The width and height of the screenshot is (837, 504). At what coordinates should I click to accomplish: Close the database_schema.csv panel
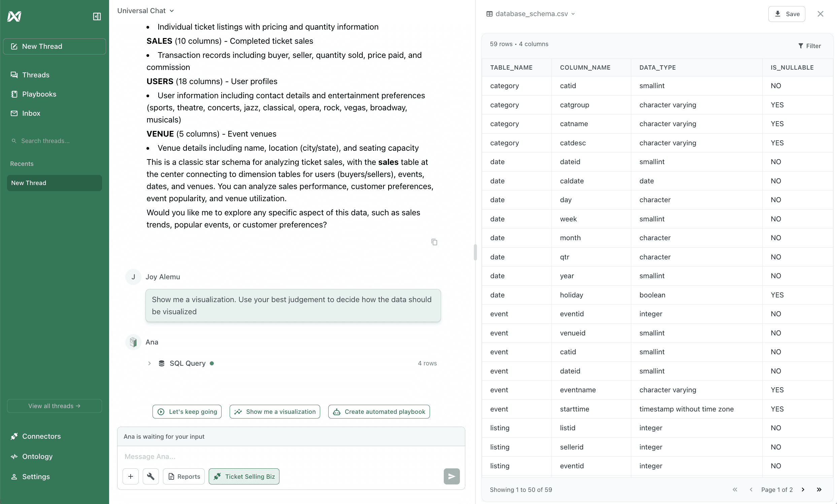(x=820, y=14)
